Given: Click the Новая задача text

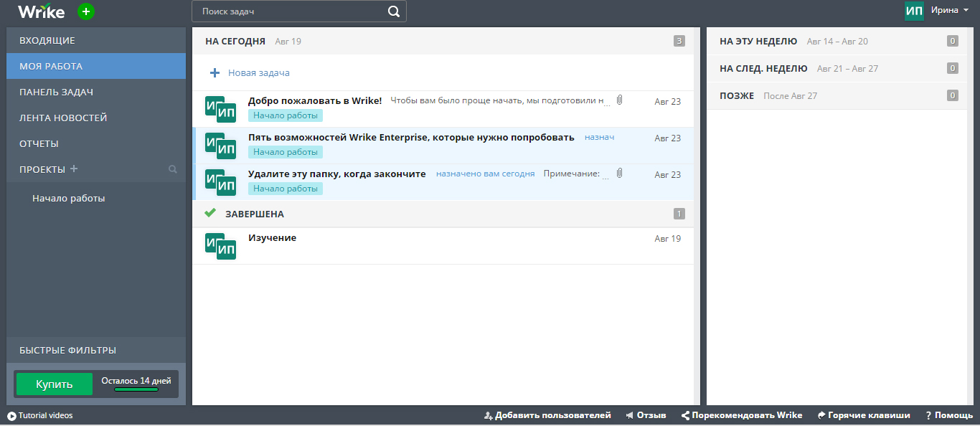Looking at the screenshot, I should point(259,72).
